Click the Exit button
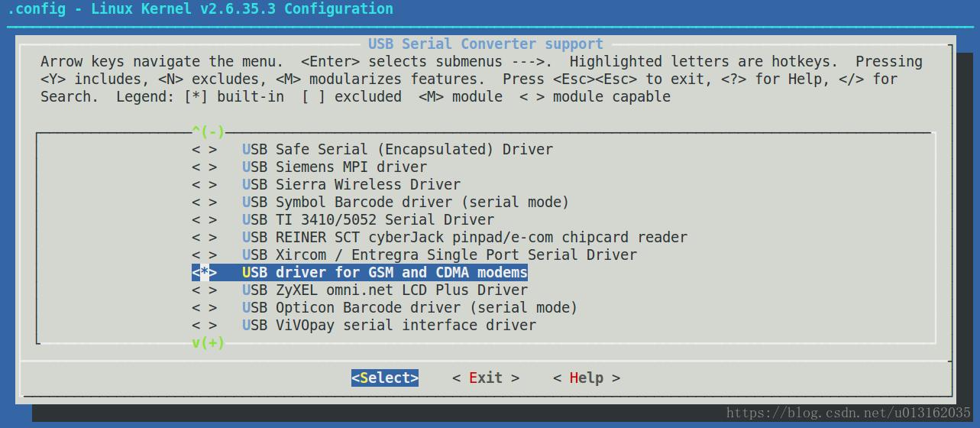Viewport: 980px width, 428px height. pos(485,378)
